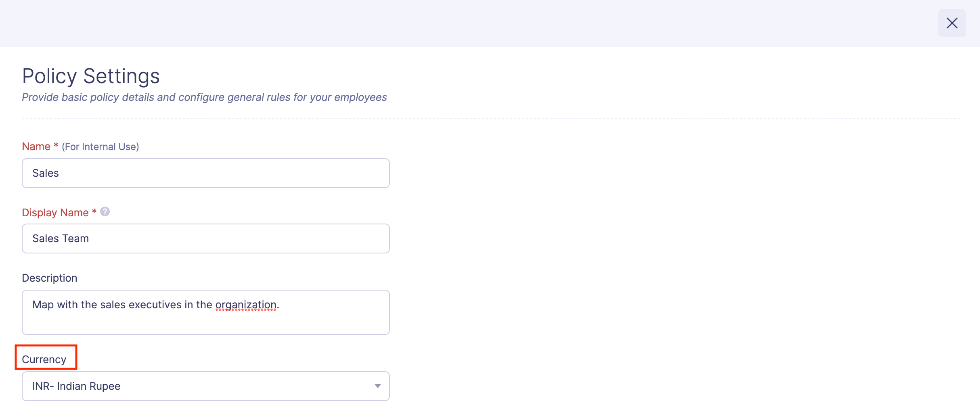Image resolution: width=980 pixels, height=410 pixels.
Task: Click the misspelled word organization
Action: tap(246, 305)
